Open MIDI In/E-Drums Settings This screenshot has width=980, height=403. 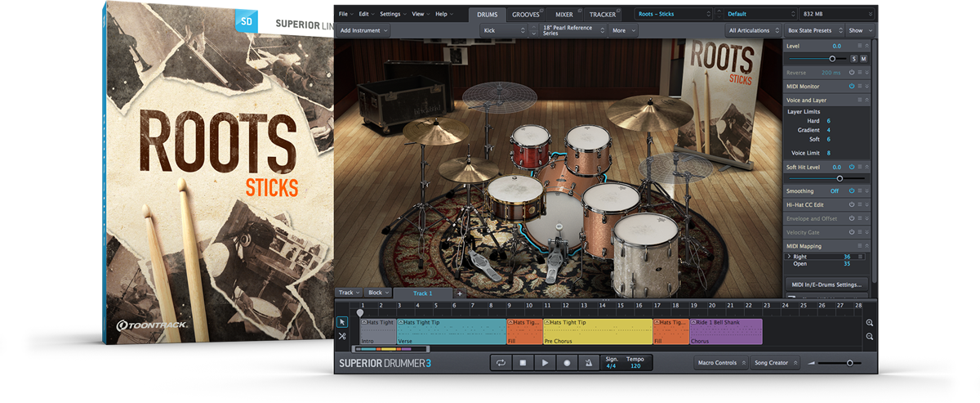pyautogui.click(x=826, y=284)
